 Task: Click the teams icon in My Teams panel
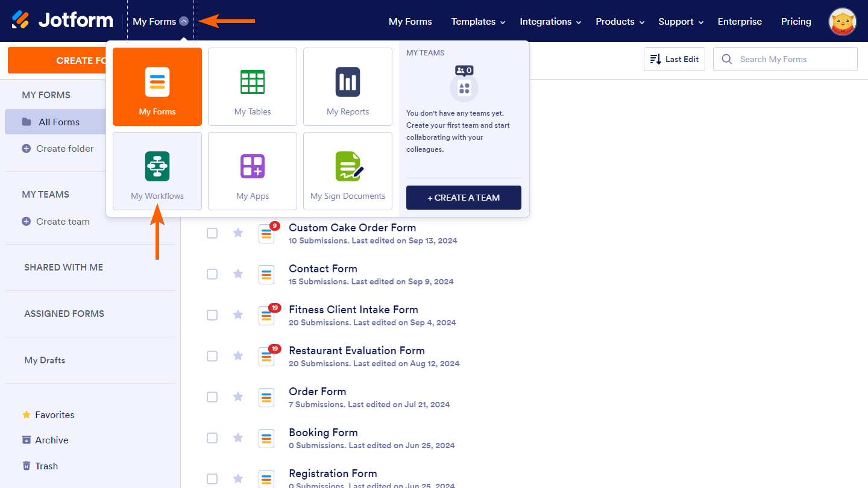[x=464, y=84]
